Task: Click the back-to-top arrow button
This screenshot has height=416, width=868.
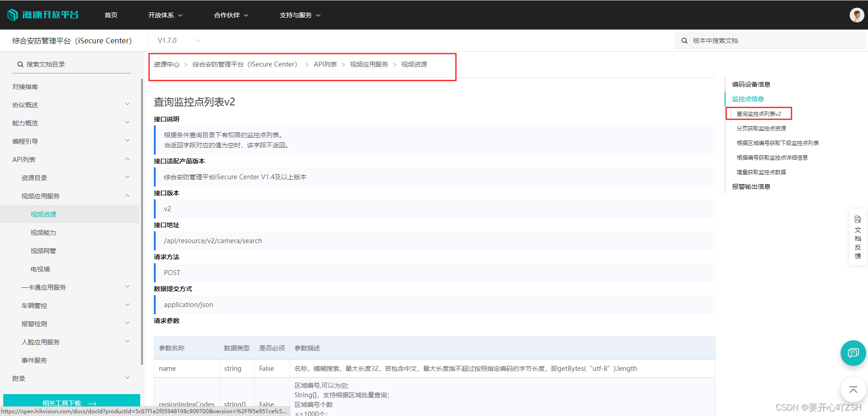Action: point(853,390)
